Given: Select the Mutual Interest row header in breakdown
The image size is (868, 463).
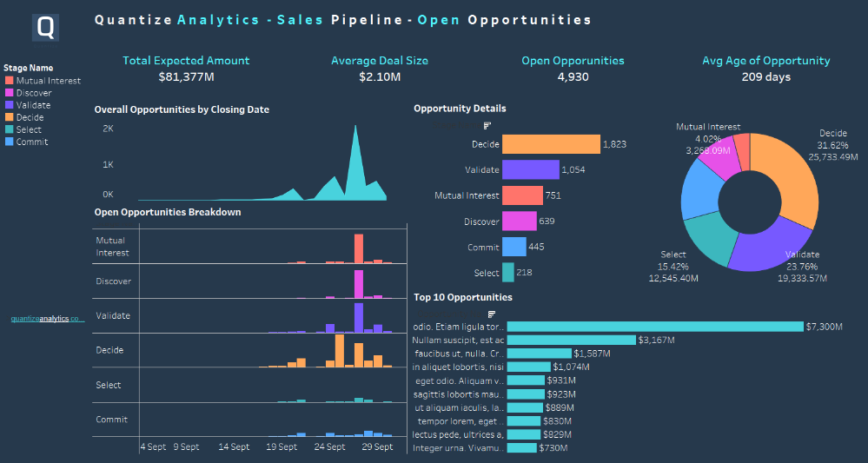Looking at the screenshot, I should (112, 247).
